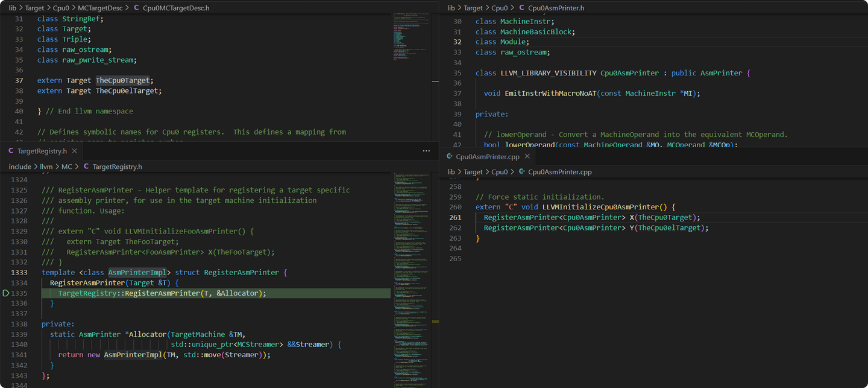Place cursor on TheCpu0elTarget at line 262
Image resolution: width=868 pixels, height=388 pixels.
669,228
